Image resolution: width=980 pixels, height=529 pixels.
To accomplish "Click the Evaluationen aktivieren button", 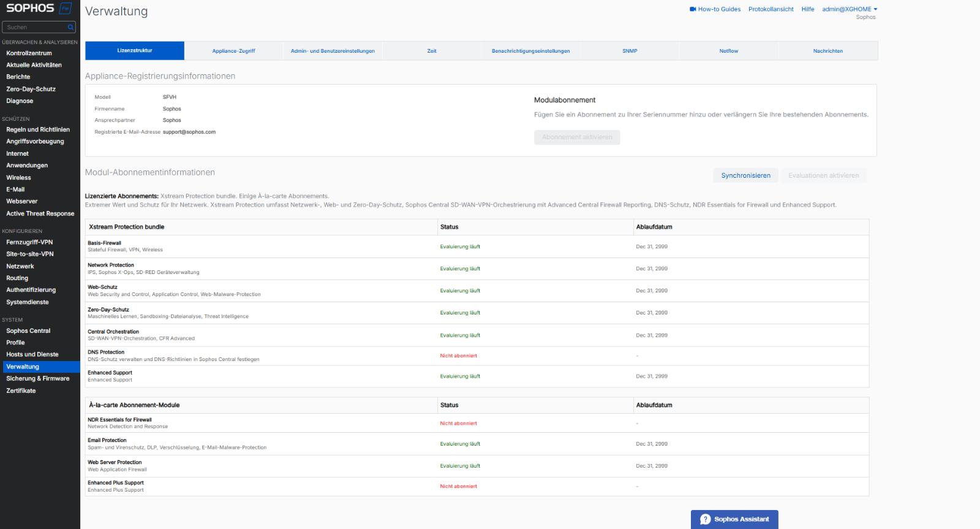I will [823, 175].
